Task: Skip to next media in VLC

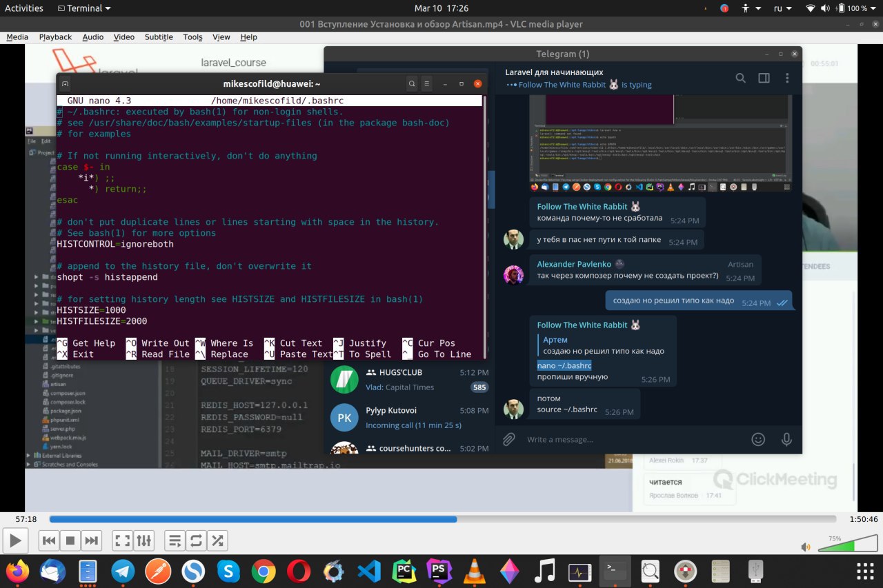Action: point(91,540)
